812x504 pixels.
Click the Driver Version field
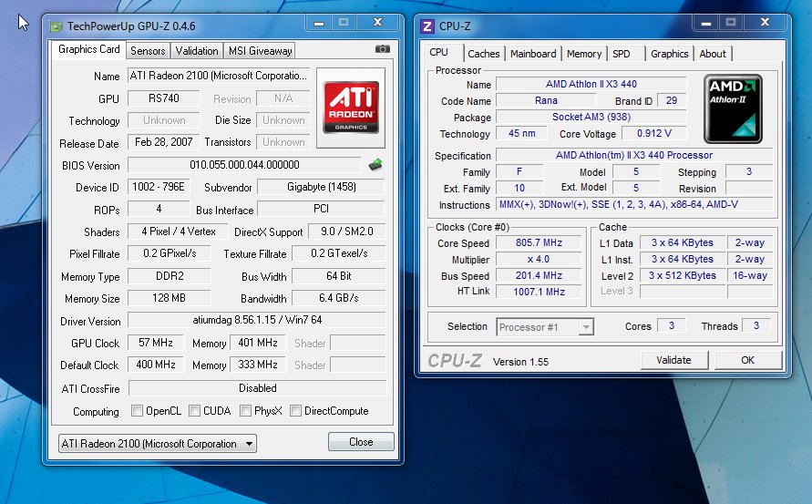(x=257, y=320)
